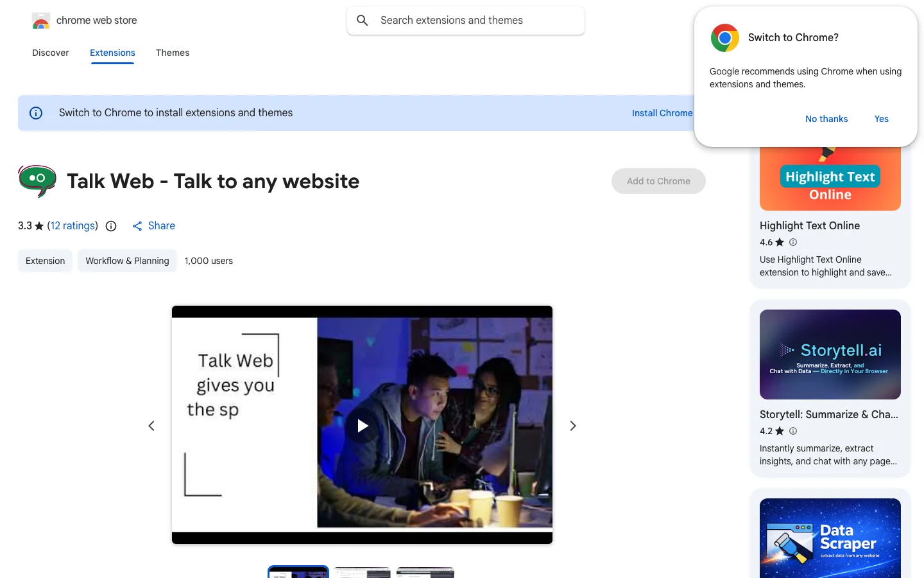Click the Talk Web - Talk to any website heading
Screen dimensions: 924x578
tap(213, 181)
